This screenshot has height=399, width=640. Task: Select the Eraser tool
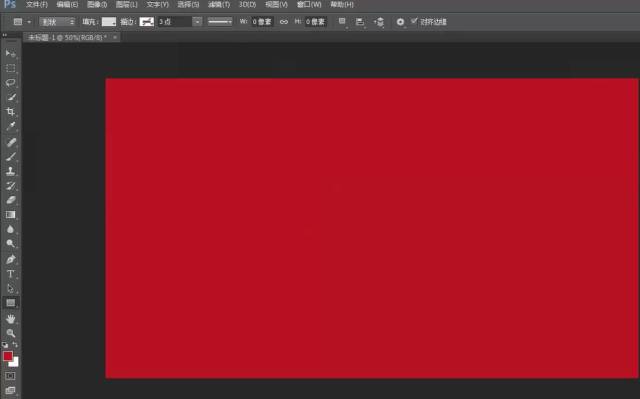click(11, 200)
